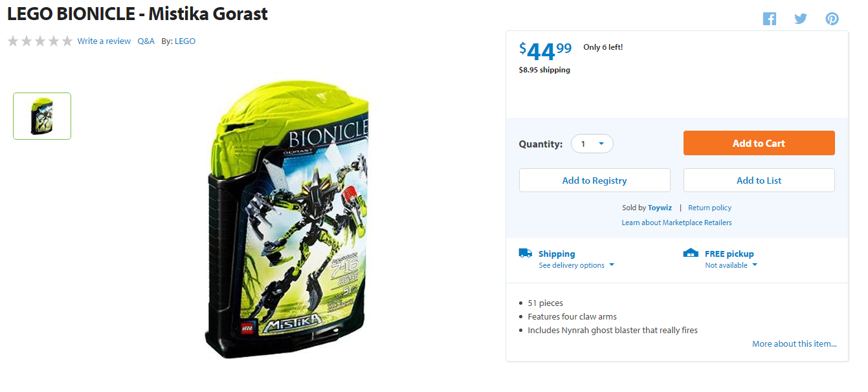Click the shipping truck icon
868x392 pixels.
tap(526, 253)
